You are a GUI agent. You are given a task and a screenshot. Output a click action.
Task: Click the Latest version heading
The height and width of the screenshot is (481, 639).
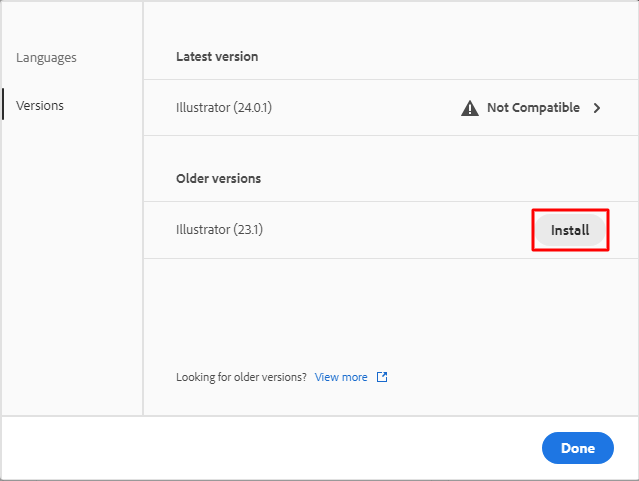[x=217, y=57]
